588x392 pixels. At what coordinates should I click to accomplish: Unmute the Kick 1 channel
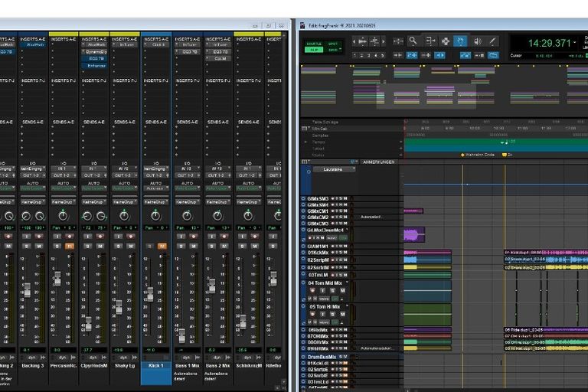[x=162, y=246]
